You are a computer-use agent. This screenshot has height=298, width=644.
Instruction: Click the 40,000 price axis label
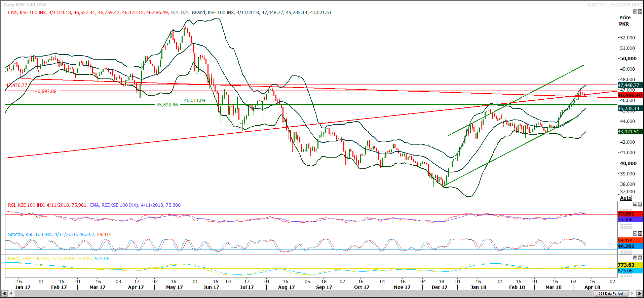628,163
